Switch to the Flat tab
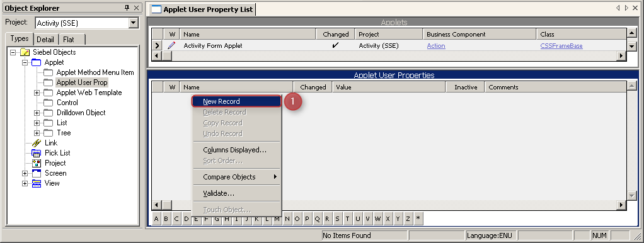The height and width of the screenshot is (243, 644). point(69,40)
